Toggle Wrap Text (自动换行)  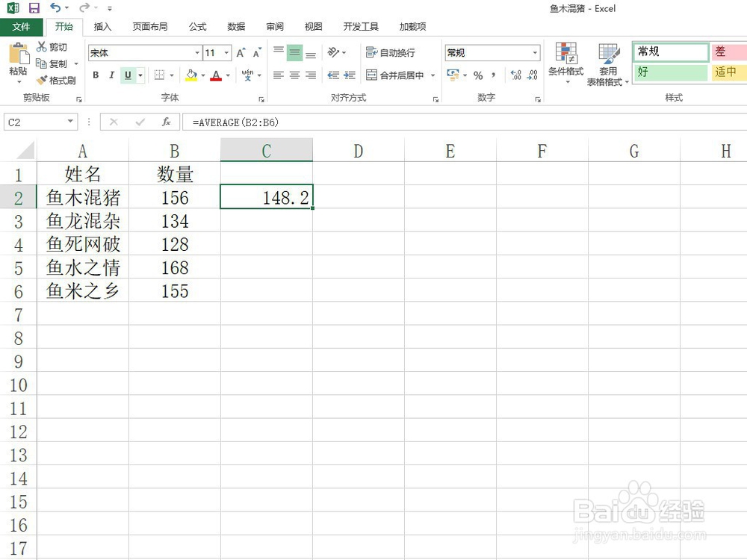pyautogui.click(x=390, y=52)
